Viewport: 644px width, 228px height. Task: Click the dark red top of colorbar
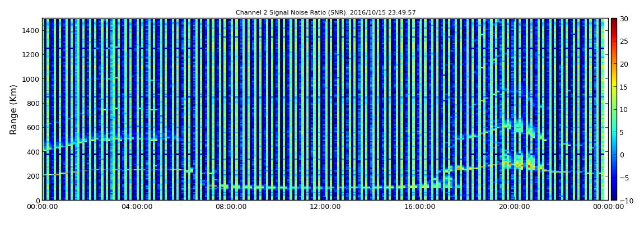click(x=614, y=21)
